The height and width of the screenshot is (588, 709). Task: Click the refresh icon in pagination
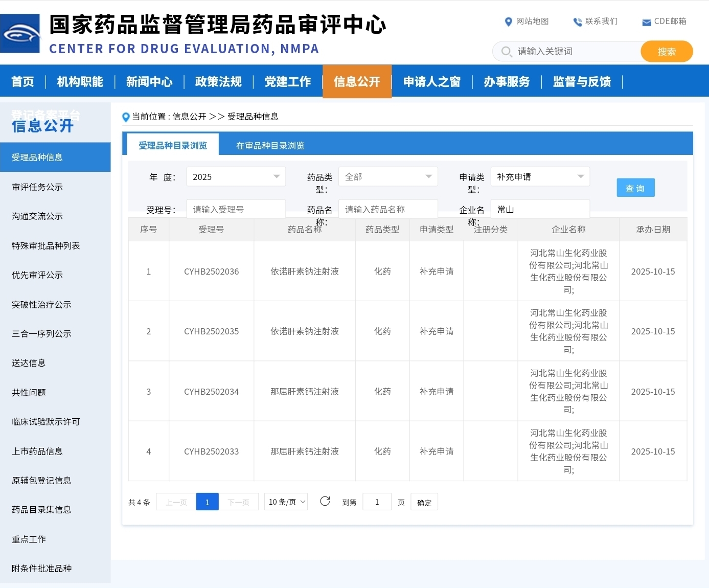325,502
